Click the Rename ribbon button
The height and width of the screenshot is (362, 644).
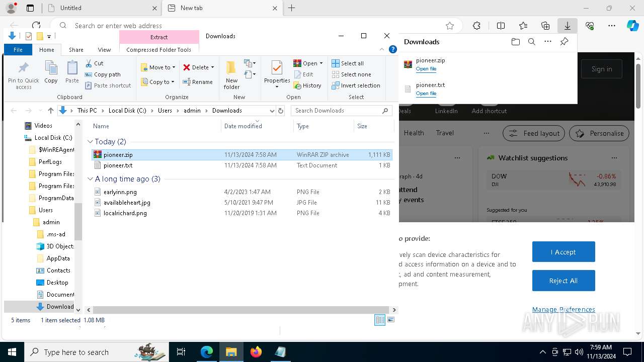(198, 82)
